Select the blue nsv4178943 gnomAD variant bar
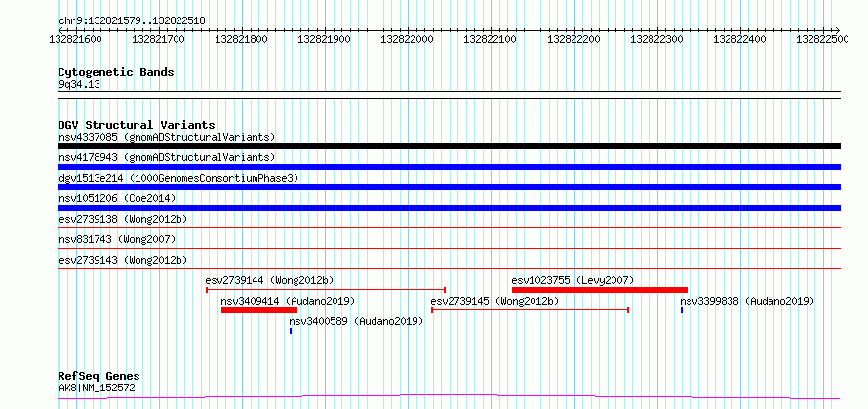 [449, 167]
